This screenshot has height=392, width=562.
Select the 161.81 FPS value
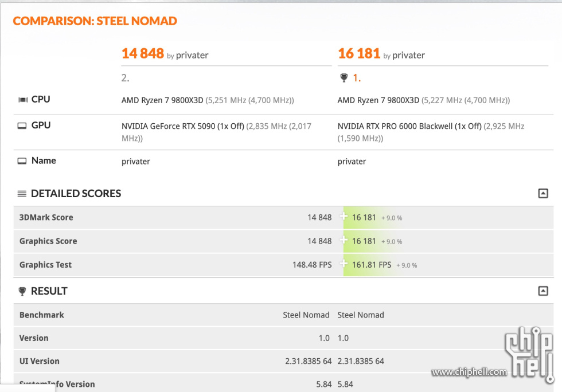tap(372, 265)
